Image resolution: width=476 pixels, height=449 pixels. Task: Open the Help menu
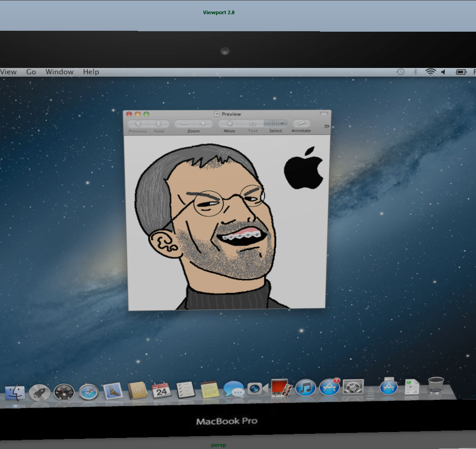coord(91,72)
